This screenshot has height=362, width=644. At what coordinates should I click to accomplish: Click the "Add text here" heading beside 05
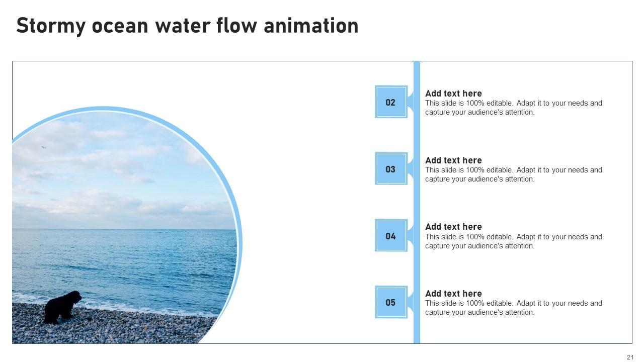point(453,294)
